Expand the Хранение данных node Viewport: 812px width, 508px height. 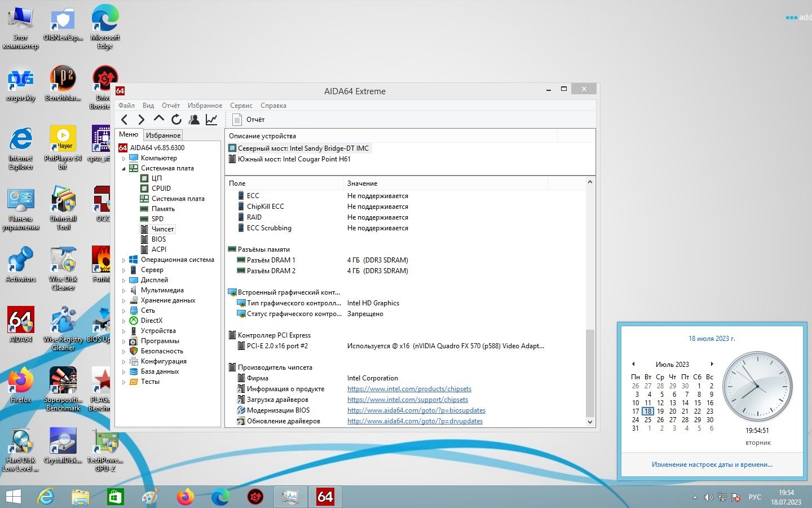pyautogui.click(x=124, y=301)
